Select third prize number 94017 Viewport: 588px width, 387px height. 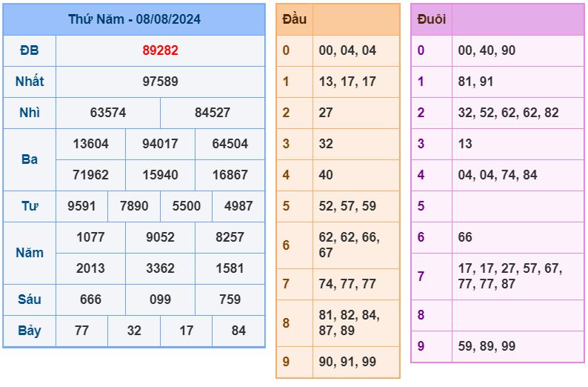click(x=160, y=144)
